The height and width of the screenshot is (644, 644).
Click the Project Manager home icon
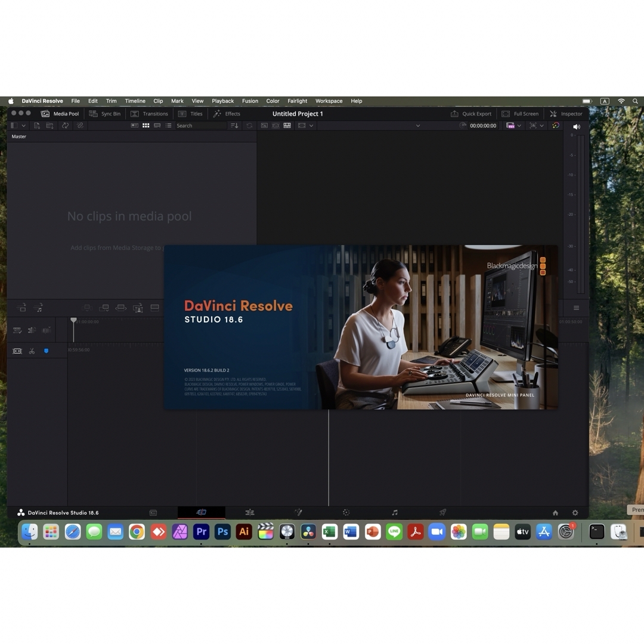555,513
